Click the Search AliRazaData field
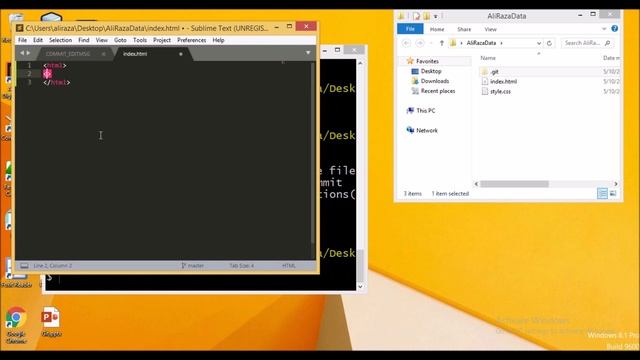The width and height of the screenshot is (640, 360). point(588,43)
